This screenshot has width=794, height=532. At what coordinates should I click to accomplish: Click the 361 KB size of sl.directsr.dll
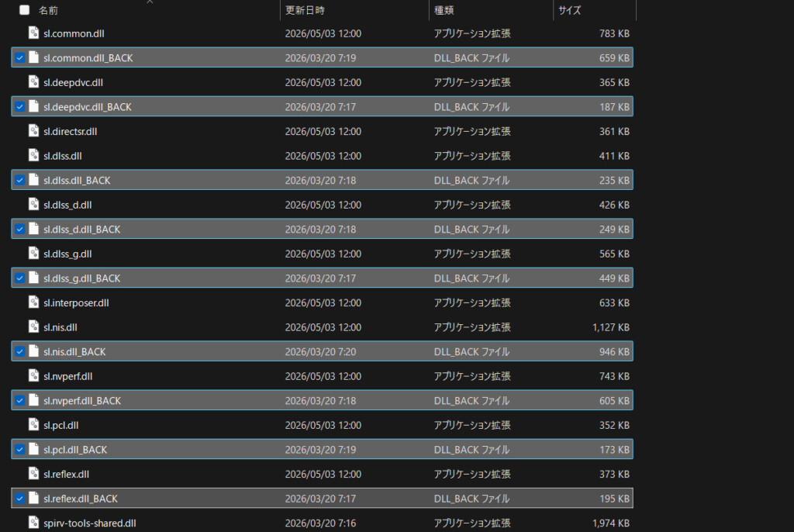point(614,131)
